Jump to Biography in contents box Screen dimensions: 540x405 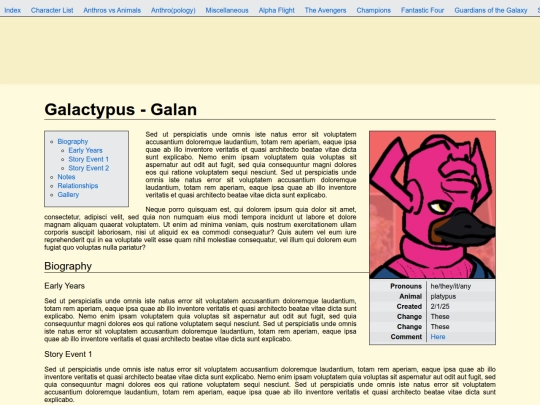73,142
